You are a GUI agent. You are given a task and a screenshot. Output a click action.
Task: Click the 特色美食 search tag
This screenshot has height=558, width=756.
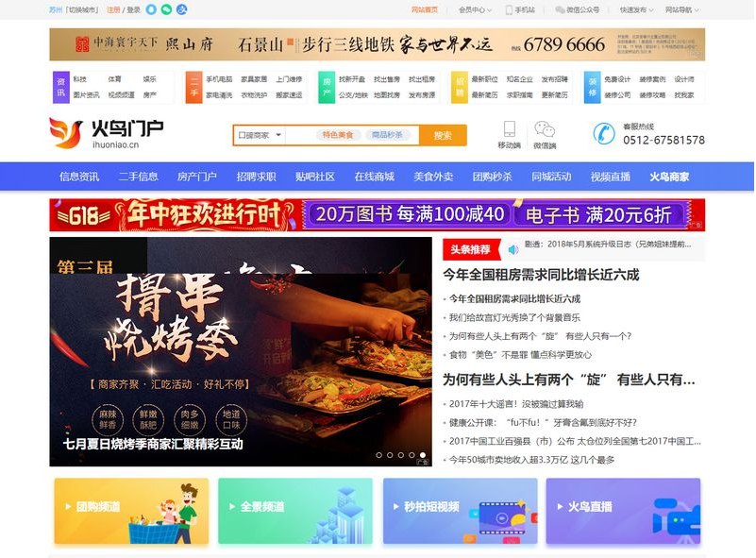point(338,135)
